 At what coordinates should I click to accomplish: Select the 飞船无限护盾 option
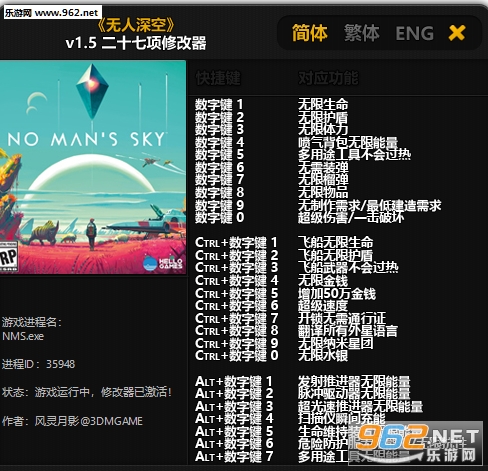pos(335,256)
